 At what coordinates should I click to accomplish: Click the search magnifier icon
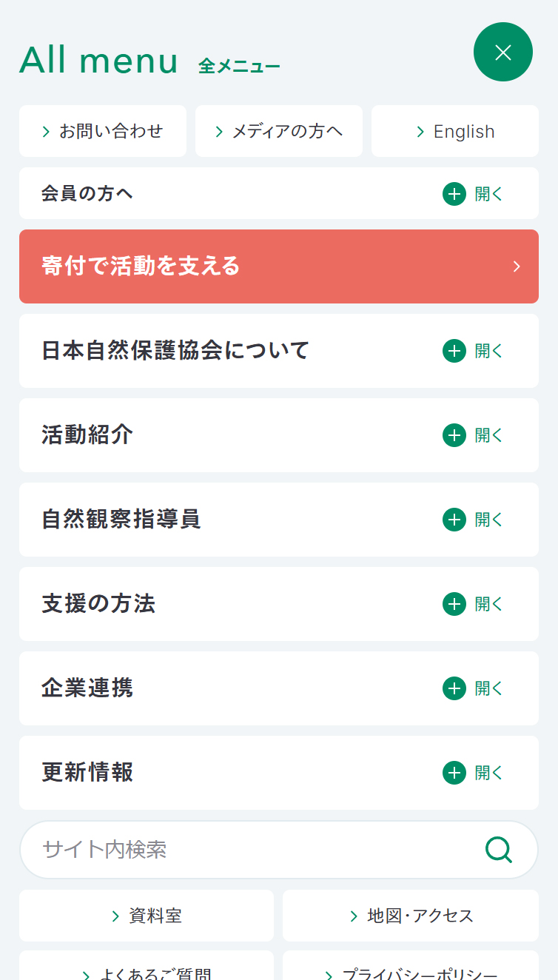498,850
